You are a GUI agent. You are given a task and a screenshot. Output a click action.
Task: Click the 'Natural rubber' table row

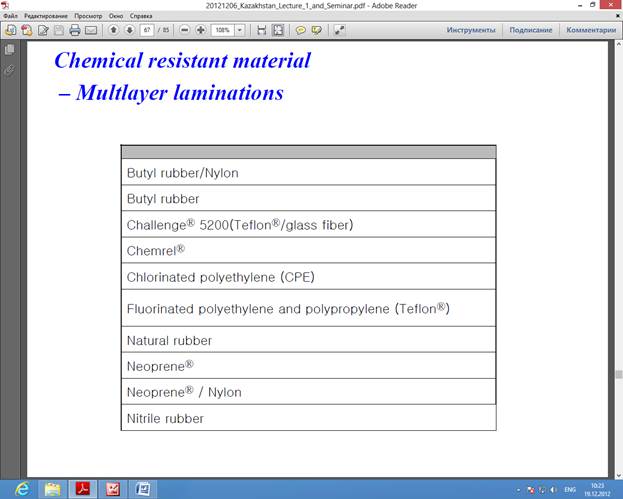click(309, 340)
